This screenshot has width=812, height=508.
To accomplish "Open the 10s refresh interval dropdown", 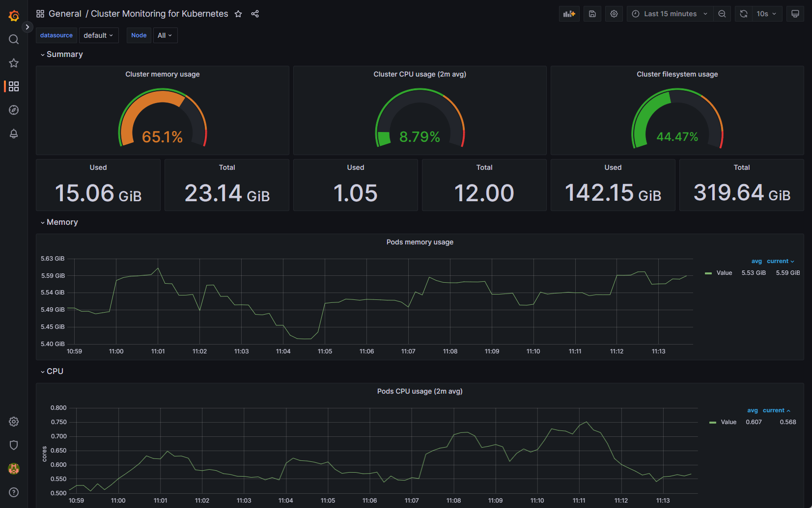I will pyautogui.click(x=766, y=14).
